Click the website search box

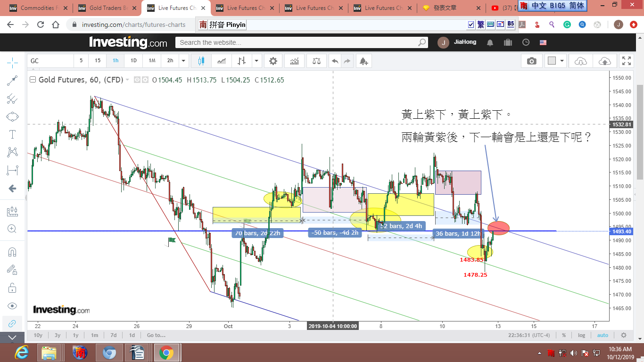pyautogui.click(x=302, y=42)
